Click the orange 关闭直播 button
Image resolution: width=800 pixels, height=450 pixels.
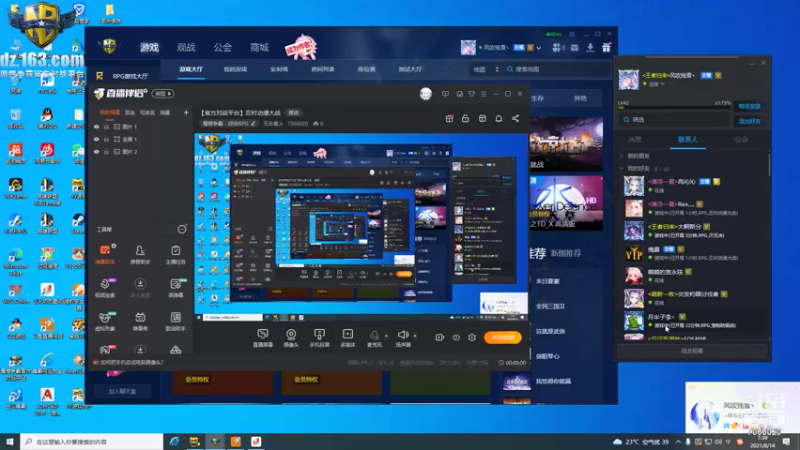(503, 337)
